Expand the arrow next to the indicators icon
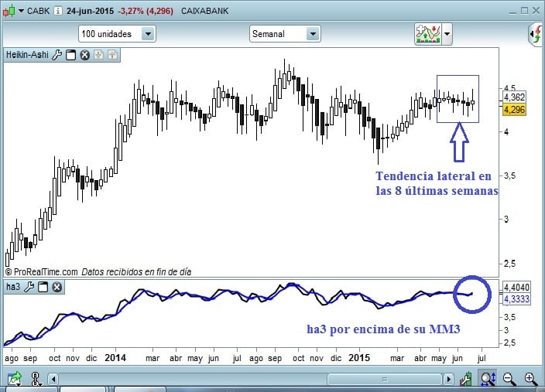This screenshot has height=392, width=545. click(447, 34)
